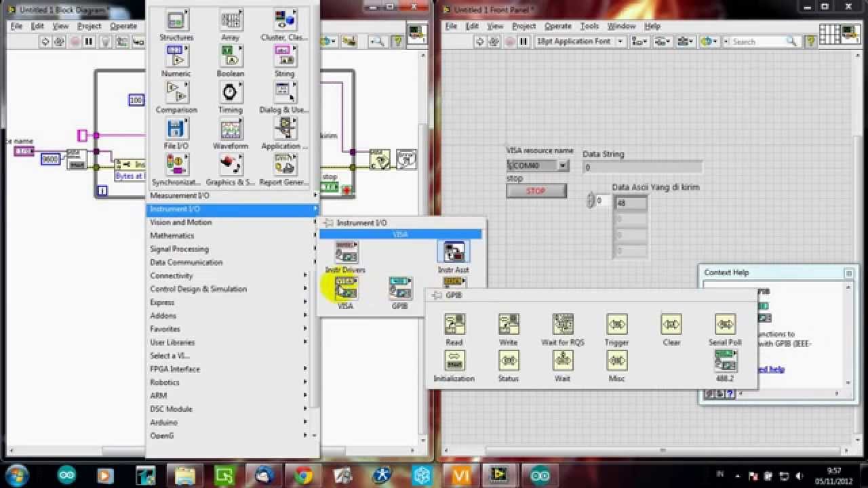Open the 488.2 subpalette icon
868x488 pixels.
[x=726, y=360]
